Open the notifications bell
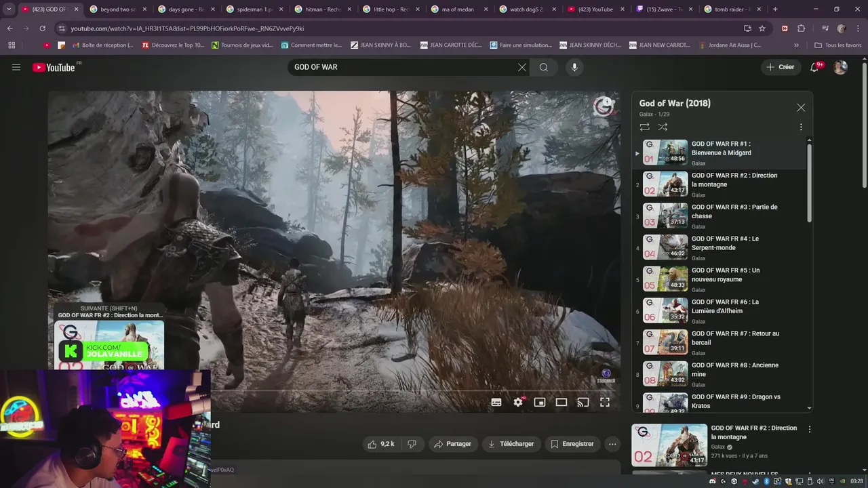This screenshot has width=868, height=488. 815,67
